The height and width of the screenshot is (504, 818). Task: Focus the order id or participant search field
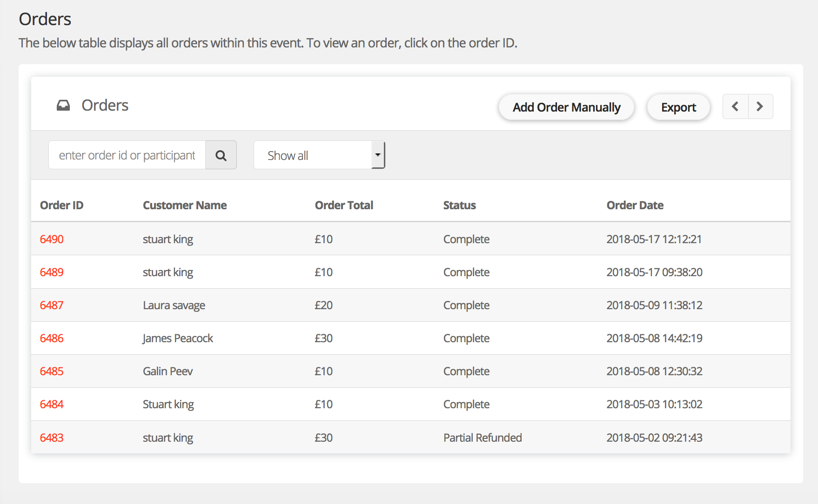127,155
